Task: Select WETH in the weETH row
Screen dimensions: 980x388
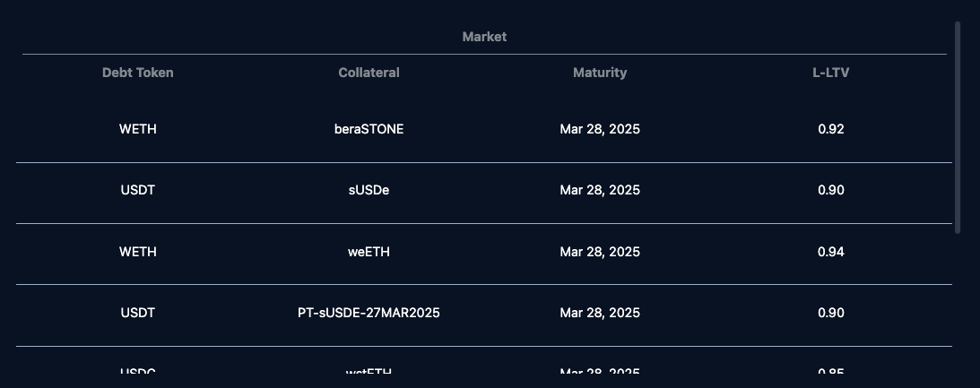Action: [138, 252]
